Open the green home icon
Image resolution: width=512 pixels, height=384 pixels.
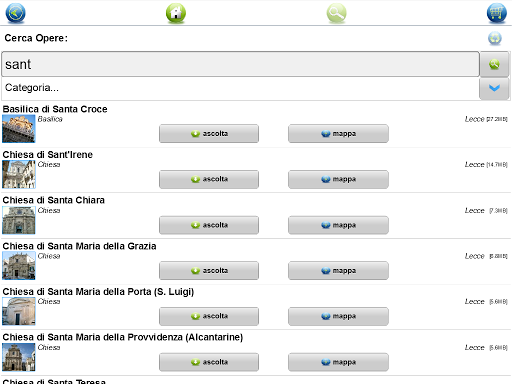tap(176, 13)
